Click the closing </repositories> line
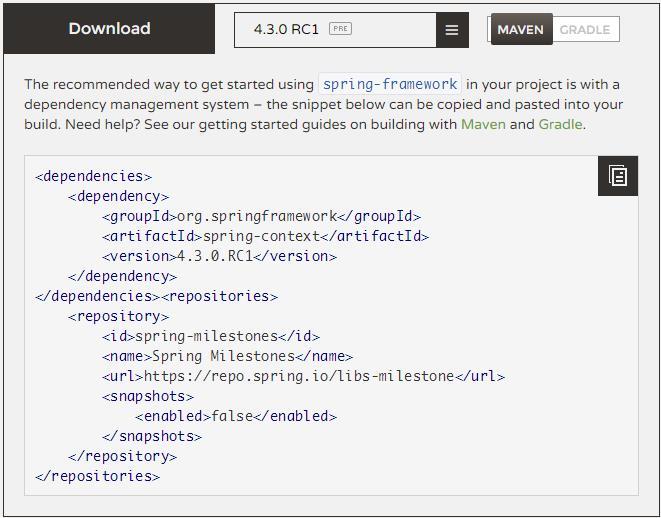Screen dimensions: 661x518 (x=98, y=476)
